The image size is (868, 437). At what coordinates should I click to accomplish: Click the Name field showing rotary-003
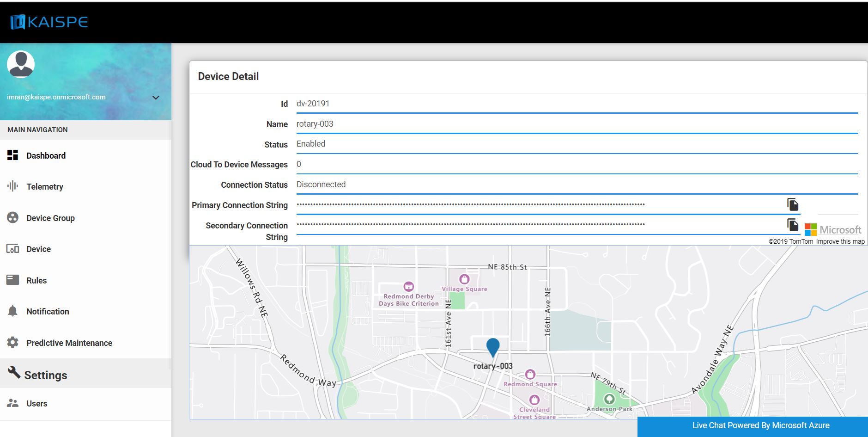pyautogui.click(x=577, y=124)
